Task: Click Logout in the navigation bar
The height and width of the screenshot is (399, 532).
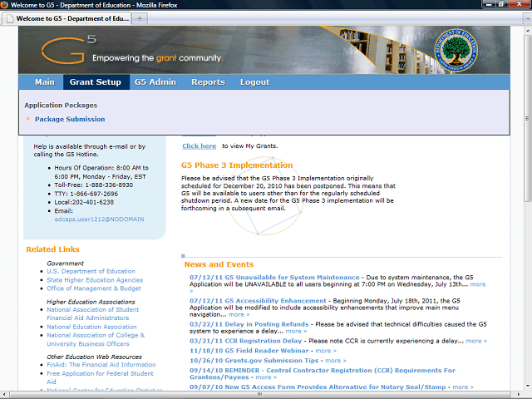Action: (254, 82)
